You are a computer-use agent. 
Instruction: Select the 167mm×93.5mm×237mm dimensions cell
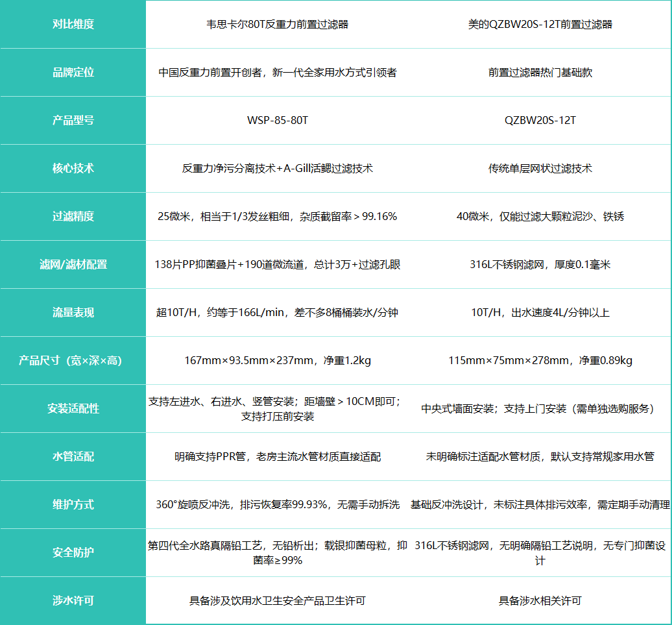277,361
